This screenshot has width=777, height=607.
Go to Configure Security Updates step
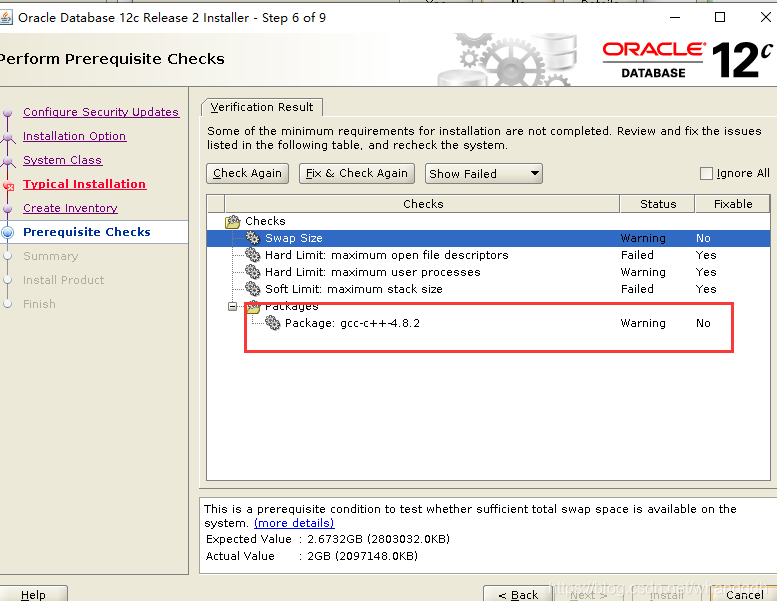[x=101, y=112]
